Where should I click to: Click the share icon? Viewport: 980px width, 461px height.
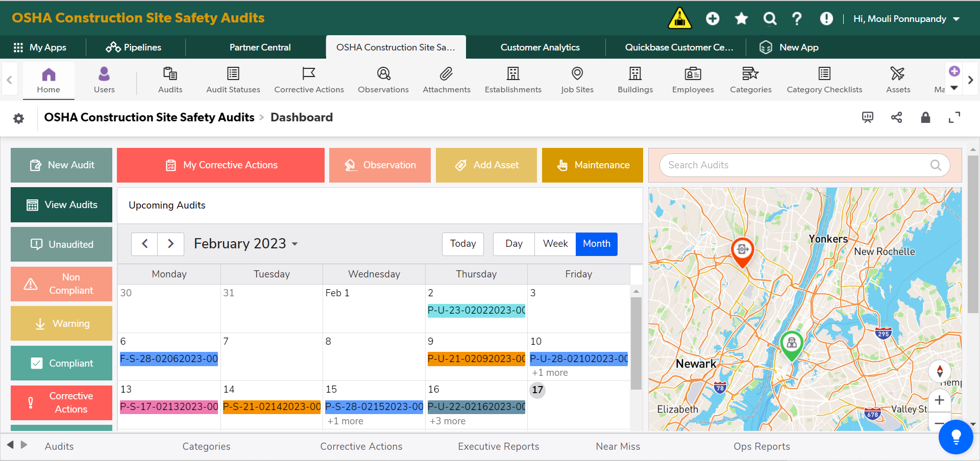pyautogui.click(x=896, y=117)
